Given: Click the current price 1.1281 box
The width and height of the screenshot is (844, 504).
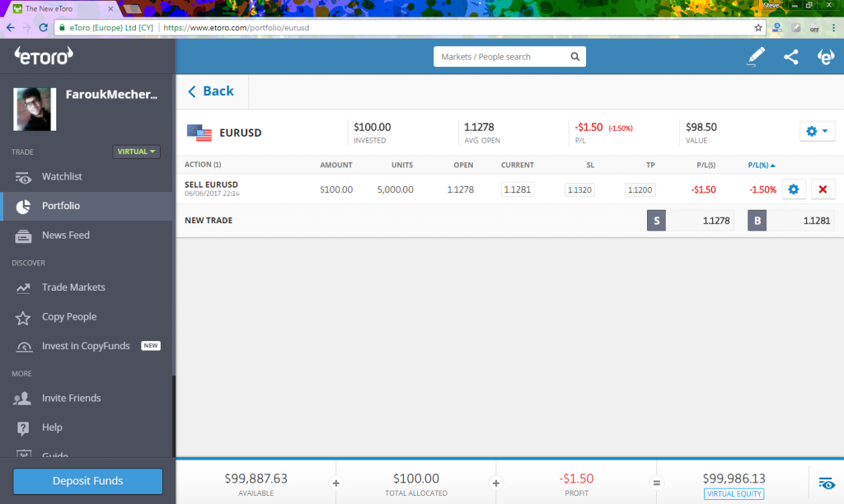Looking at the screenshot, I should point(518,190).
